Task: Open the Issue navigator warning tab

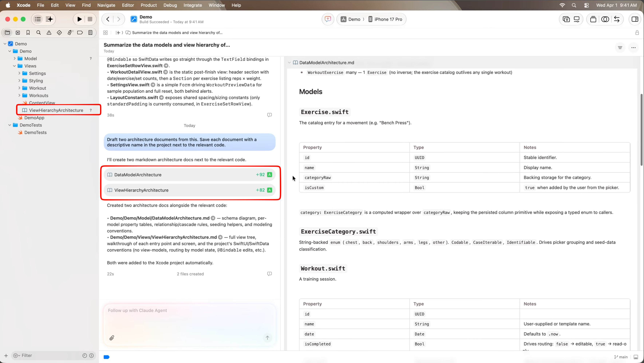Action: pos(49,33)
